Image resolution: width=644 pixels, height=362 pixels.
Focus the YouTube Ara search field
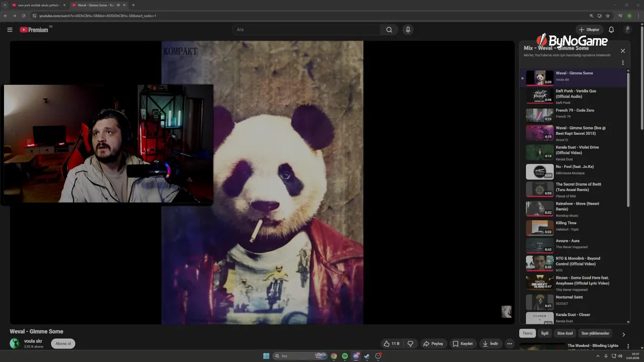pos(307,30)
